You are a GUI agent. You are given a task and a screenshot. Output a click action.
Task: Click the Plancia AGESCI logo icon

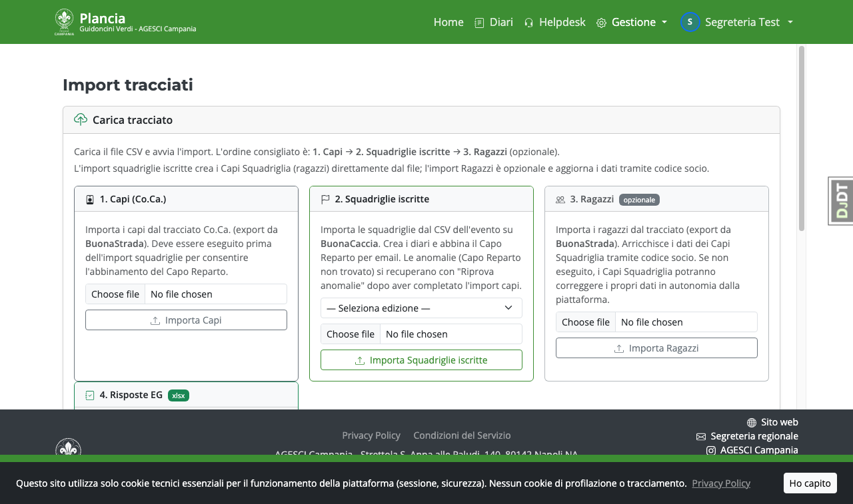(65, 22)
